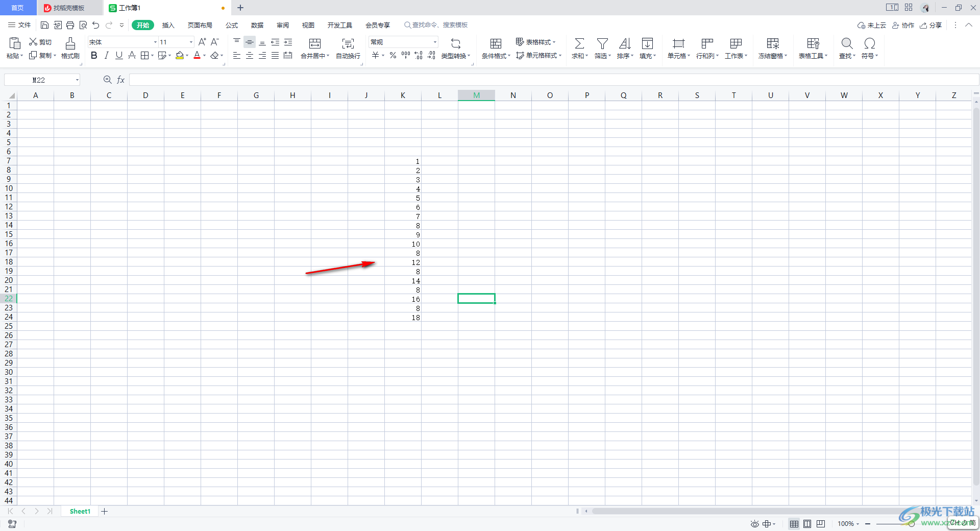Viewport: 980px width, 531px height.
Task: Increase font size with A+ icon
Action: 202,42
